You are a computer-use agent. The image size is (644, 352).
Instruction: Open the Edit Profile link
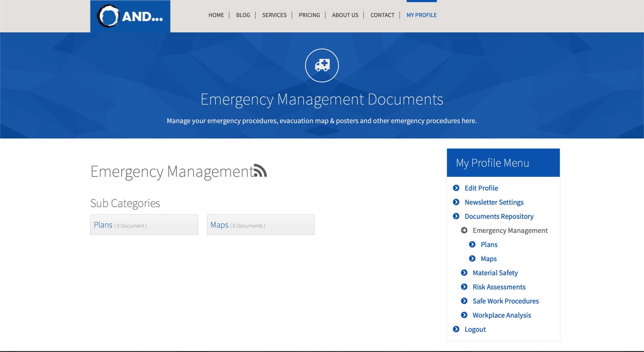pyautogui.click(x=481, y=188)
